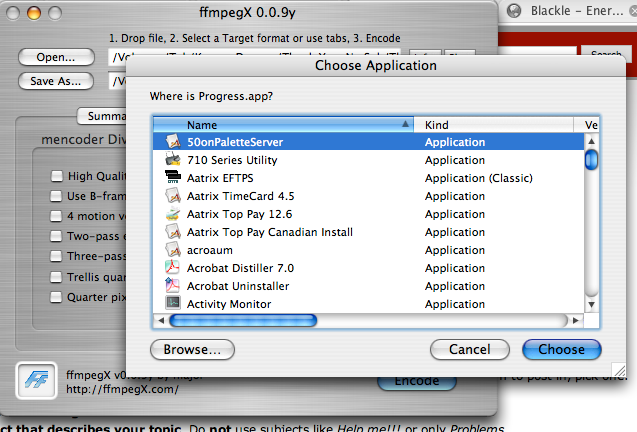Click Save As... button in ffmpegX
637x432 pixels.
56,81
